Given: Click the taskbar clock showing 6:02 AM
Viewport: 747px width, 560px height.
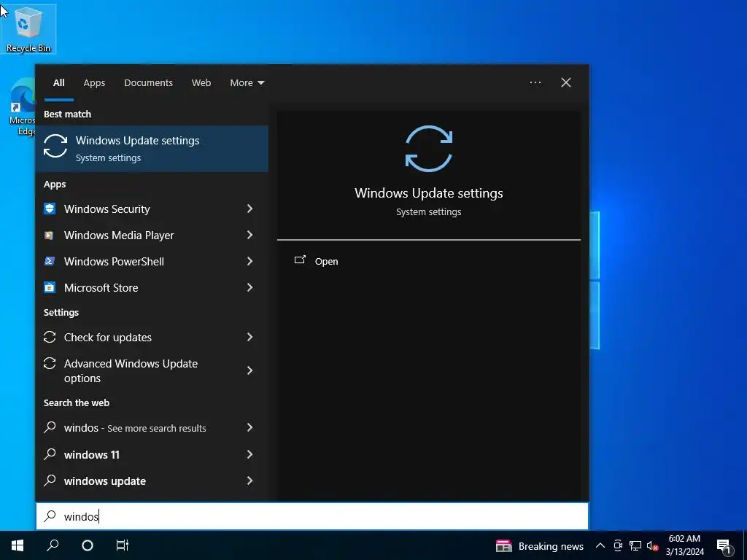Looking at the screenshot, I should point(684,545).
